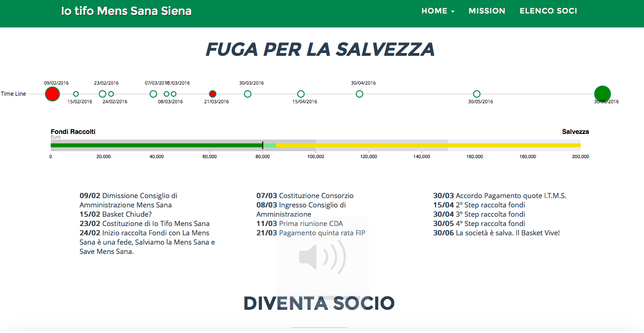Go to the MISSION page

click(x=487, y=11)
